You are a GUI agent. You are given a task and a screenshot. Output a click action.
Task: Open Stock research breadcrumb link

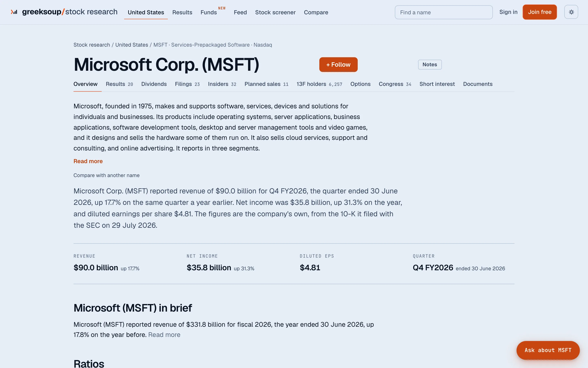click(x=92, y=45)
